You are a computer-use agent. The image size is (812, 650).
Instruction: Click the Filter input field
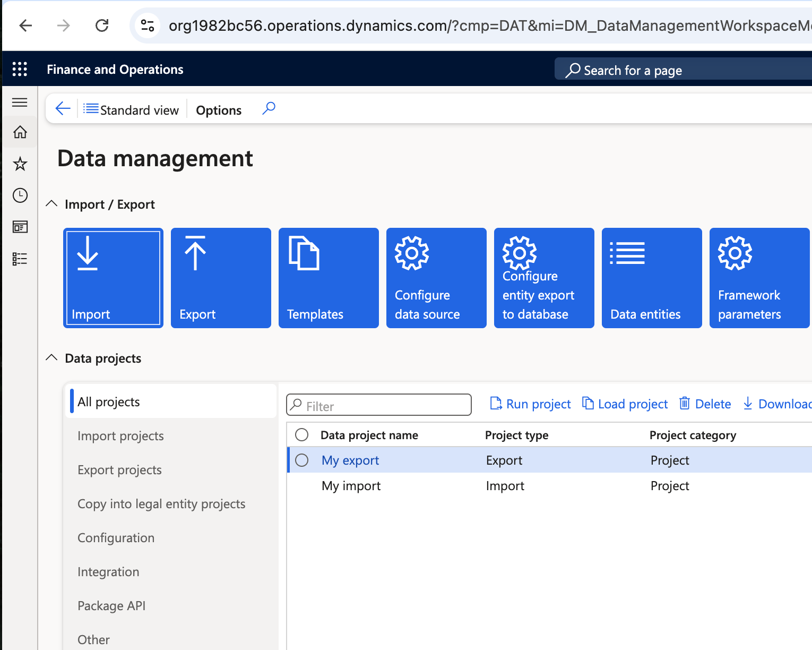379,405
